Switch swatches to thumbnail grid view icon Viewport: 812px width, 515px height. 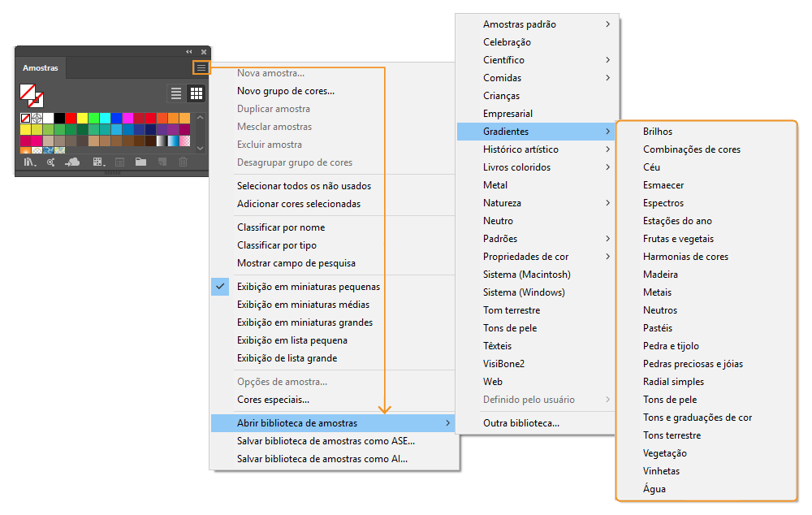click(197, 93)
